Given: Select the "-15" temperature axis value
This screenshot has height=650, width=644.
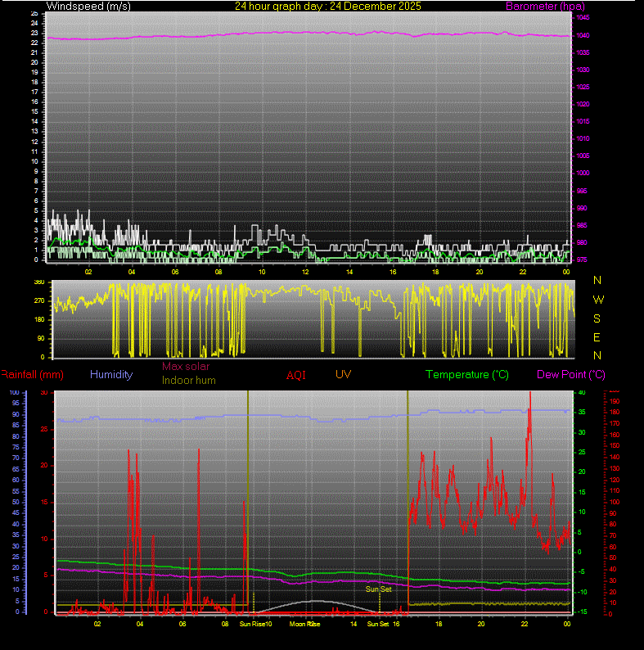Looking at the screenshot, I should point(582,612).
